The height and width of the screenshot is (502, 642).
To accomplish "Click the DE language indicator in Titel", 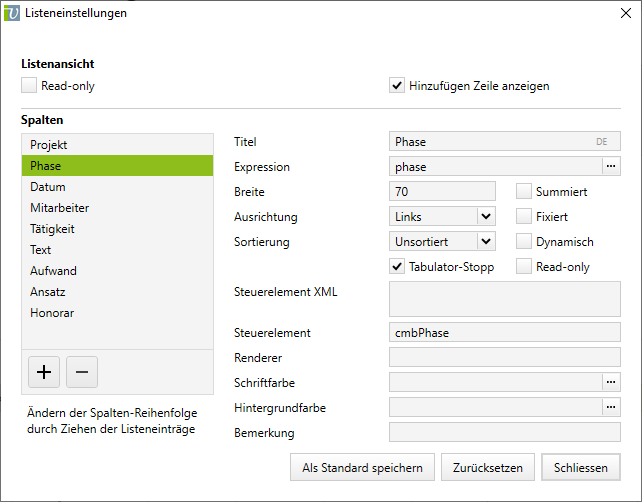I will pyautogui.click(x=601, y=142).
